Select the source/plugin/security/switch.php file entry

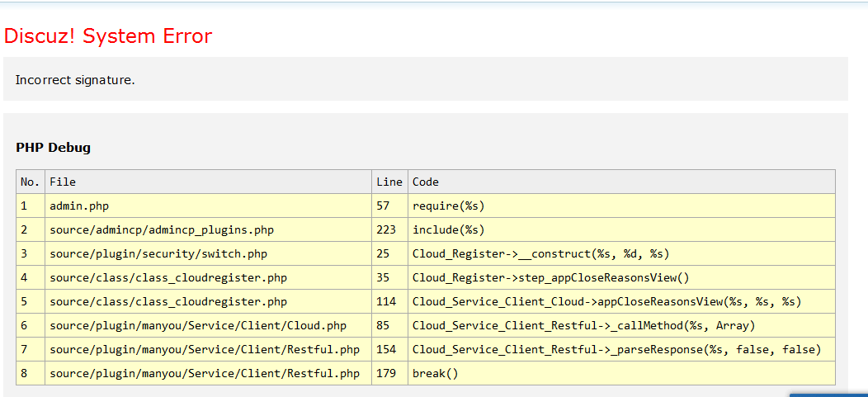coord(158,253)
